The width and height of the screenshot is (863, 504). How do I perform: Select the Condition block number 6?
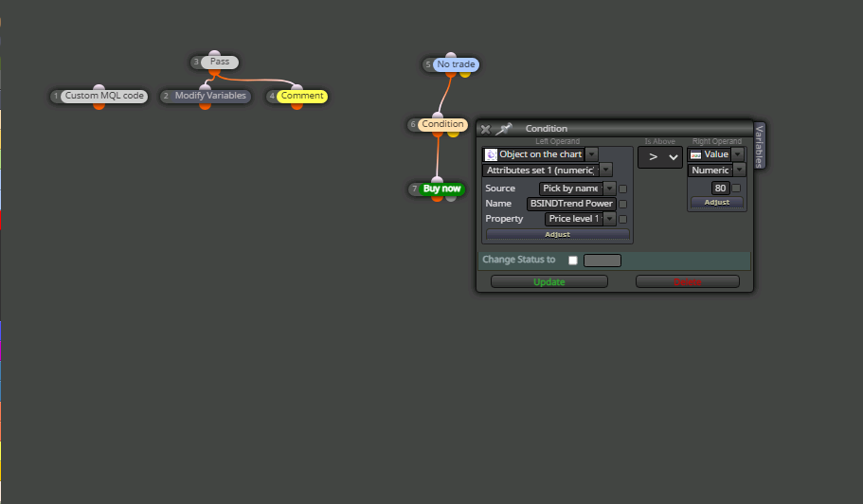tap(442, 124)
